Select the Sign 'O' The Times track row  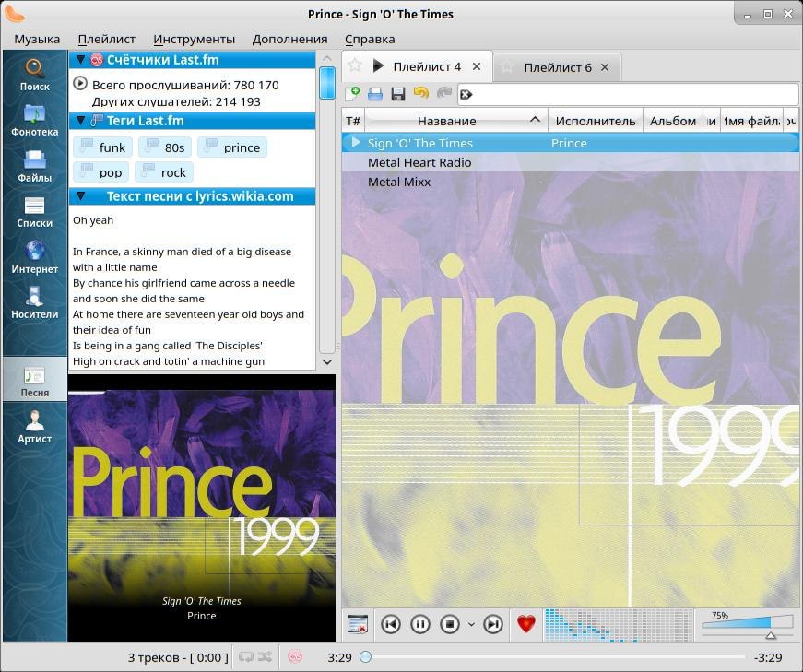point(570,143)
